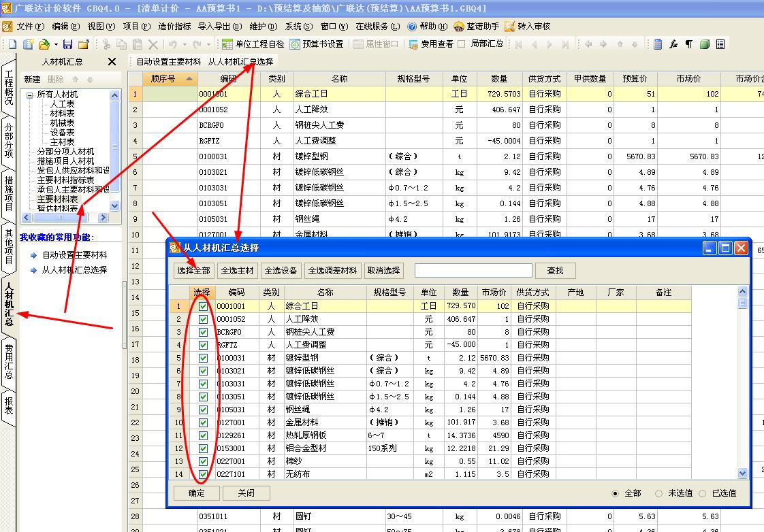Click the Cut scissors icon
Screen dimensions: 764x532
107,44
